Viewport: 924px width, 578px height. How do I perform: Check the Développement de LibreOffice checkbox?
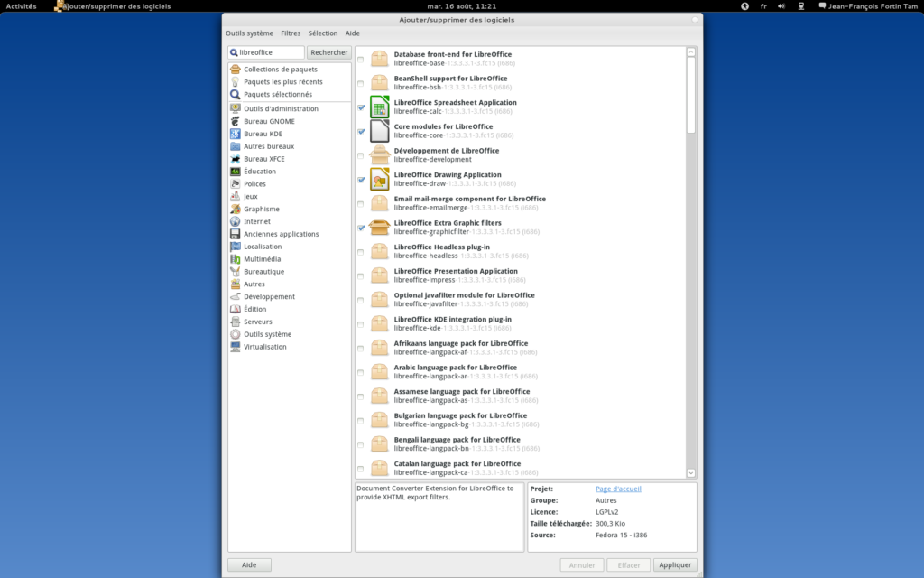point(361,155)
